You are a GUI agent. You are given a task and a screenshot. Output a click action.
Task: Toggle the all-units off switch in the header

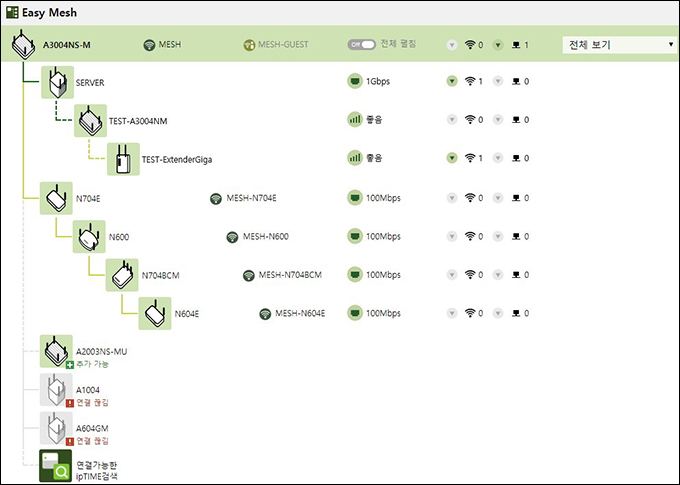pos(361,45)
